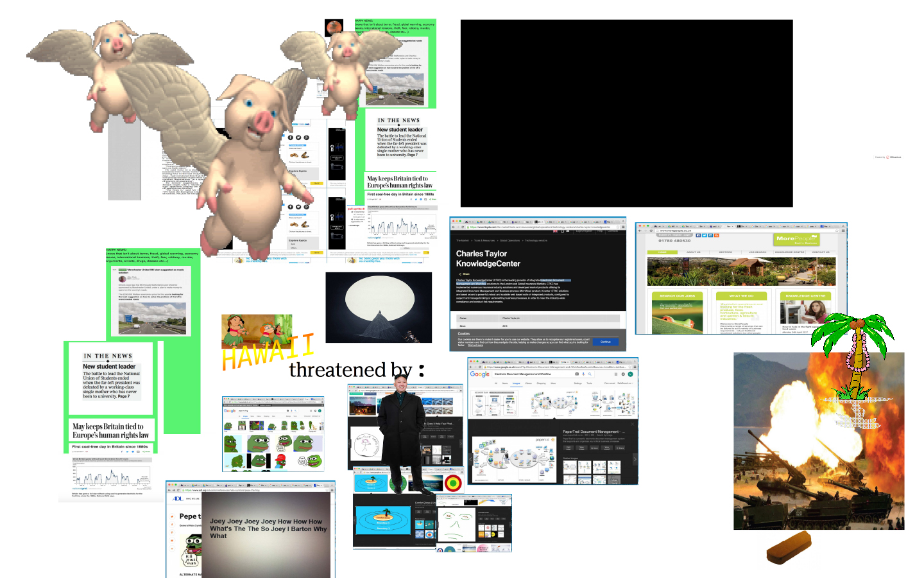Click the Google logo above PaperTrail results
The height and width of the screenshot is (578, 924).
click(479, 374)
